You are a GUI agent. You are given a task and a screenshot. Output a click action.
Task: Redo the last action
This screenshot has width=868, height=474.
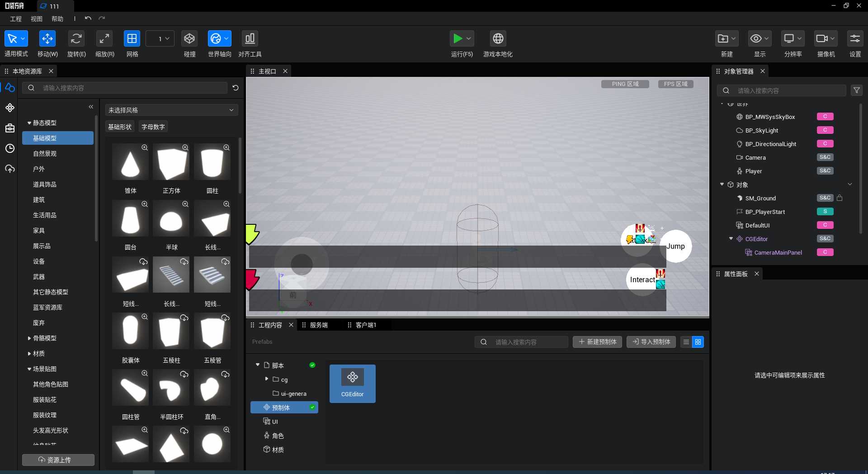[x=102, y=19]
